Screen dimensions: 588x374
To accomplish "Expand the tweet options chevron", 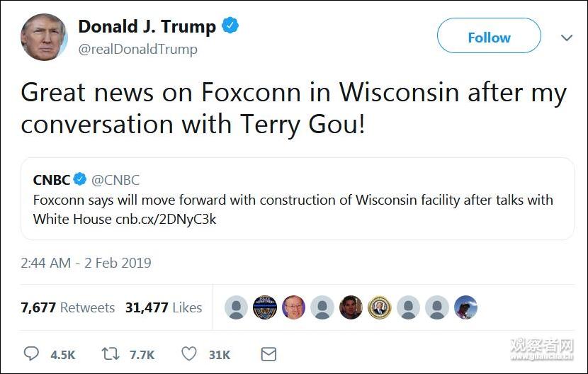I will pos(567,38).
